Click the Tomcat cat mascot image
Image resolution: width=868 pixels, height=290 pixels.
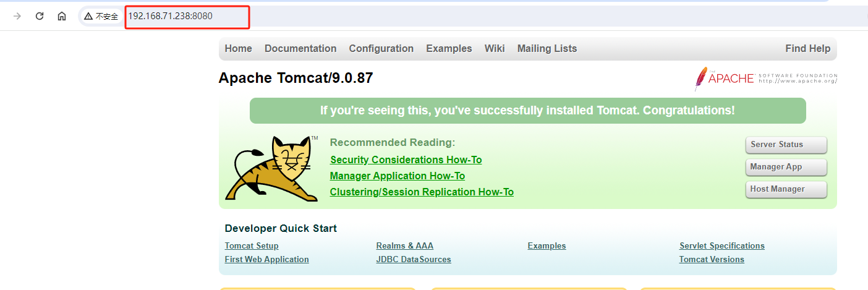pos(272,168)
